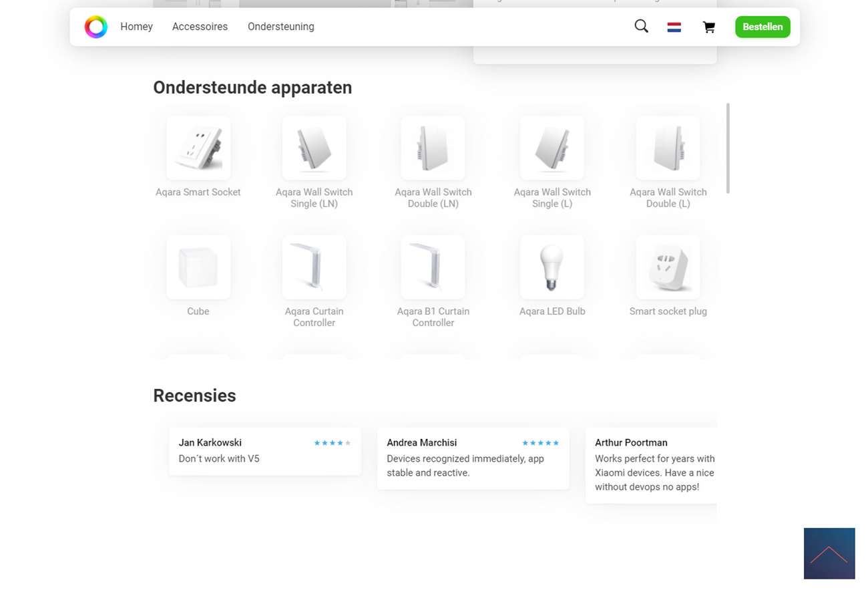Click the Cube device icon

click(x=198, y=267)
